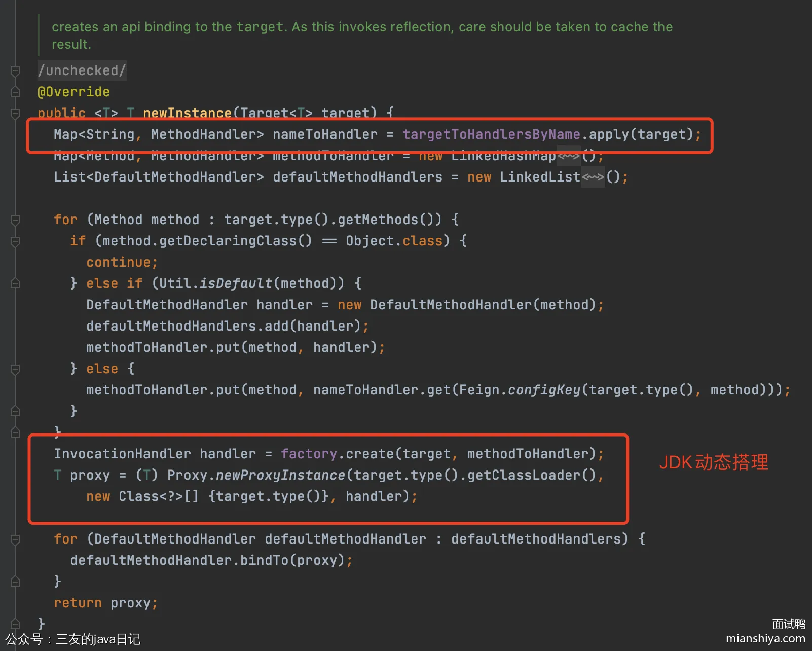Collapse the for DefaultMethodHandler loop marker
The height and width of the screenshot is (651, 812).
pos(15,539)
